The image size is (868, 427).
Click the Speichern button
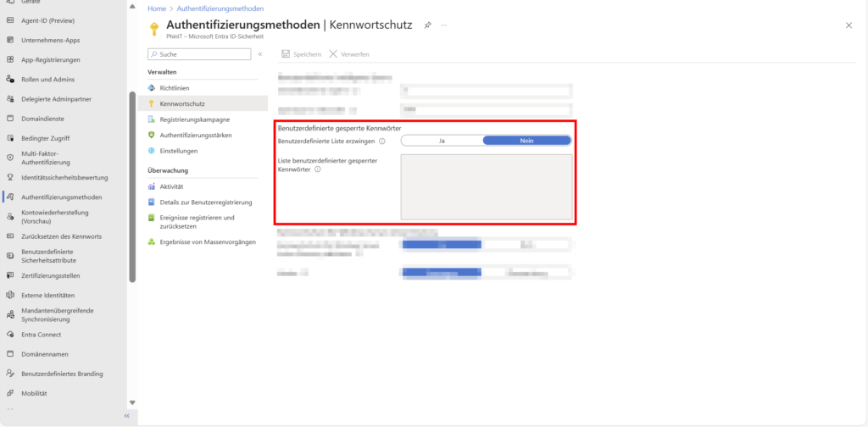301,54
